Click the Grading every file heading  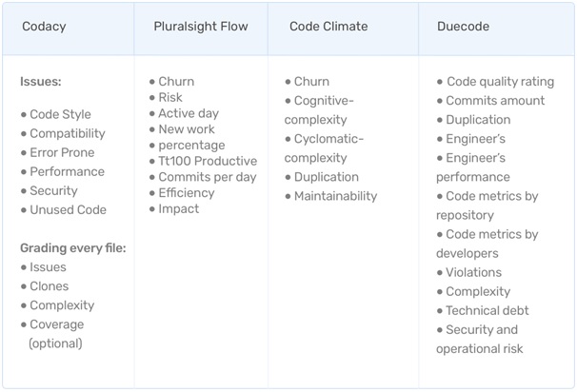pos(73,248)
